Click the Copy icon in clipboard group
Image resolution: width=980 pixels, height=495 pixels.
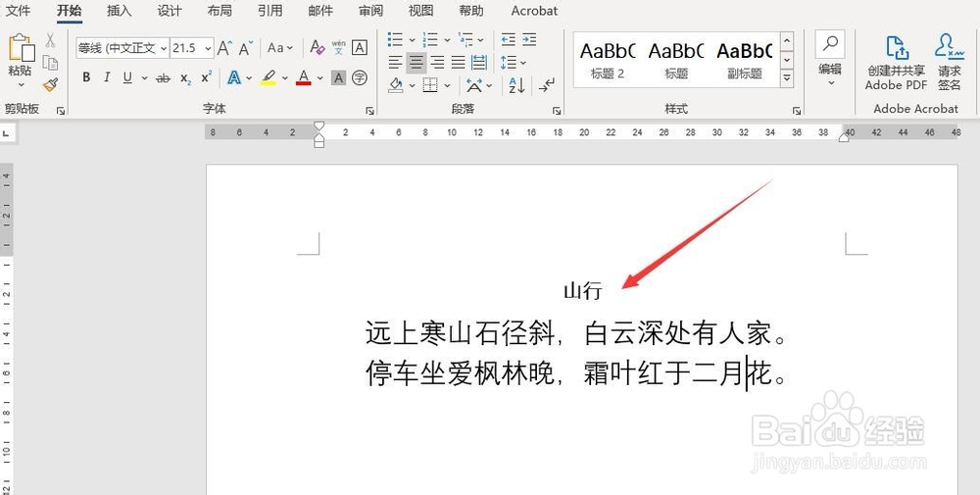(50, 62)
